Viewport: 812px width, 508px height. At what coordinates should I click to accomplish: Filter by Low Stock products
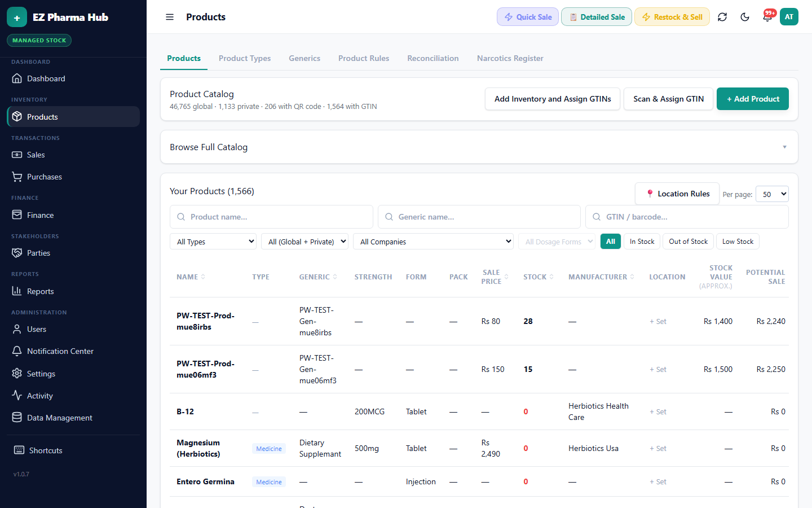pyautogui.click(x=738, y=242)
